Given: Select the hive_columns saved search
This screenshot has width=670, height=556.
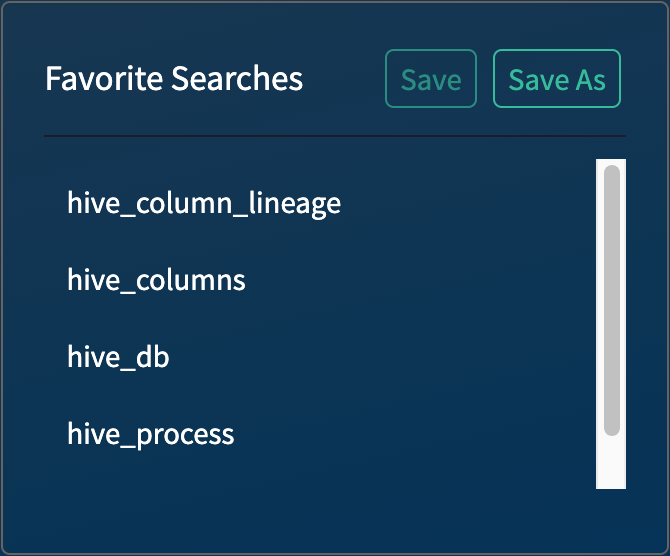Looking at the screenshot, I should [x=156, y=279].
